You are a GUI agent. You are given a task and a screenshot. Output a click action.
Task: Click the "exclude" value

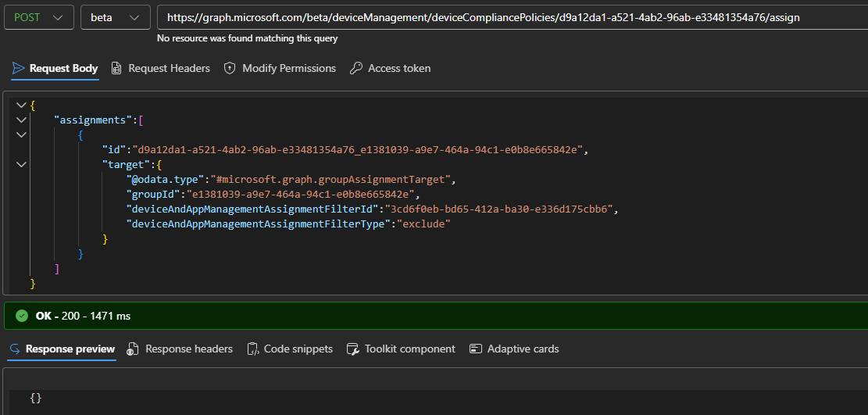click(x=424, y=224)
